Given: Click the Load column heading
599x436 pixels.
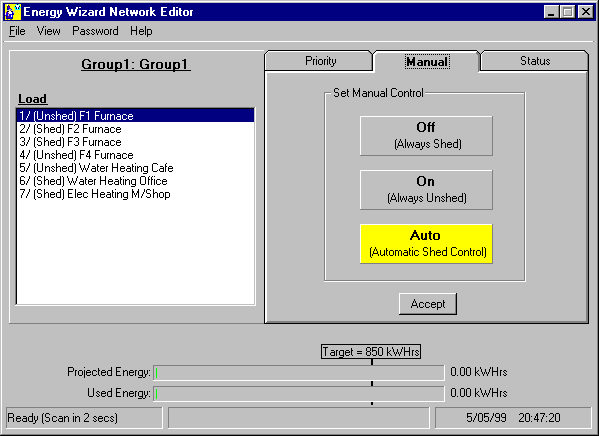Looking at the screenshot, I should [x=32, y=99].
